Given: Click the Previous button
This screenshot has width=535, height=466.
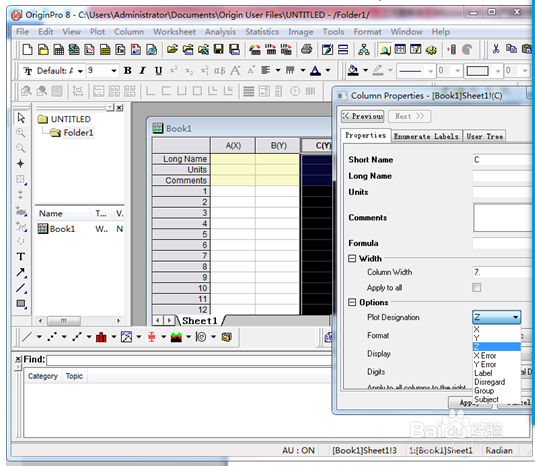Looking at the screenshot, I should [362, 116].
